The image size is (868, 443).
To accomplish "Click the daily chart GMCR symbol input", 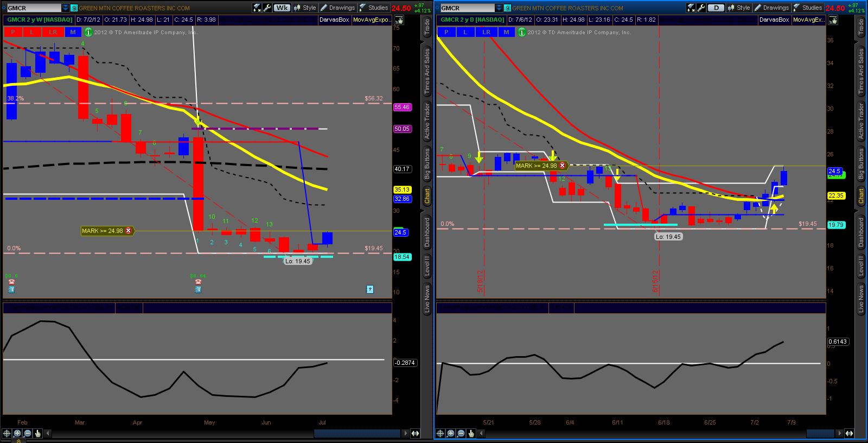I will click(x=468, y=8).
